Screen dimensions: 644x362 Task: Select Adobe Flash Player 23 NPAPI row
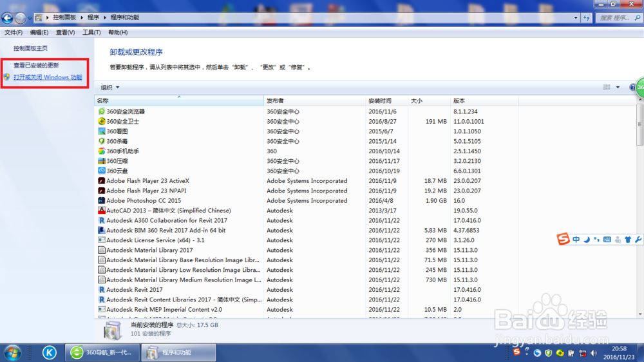click(x=308, y=191)
